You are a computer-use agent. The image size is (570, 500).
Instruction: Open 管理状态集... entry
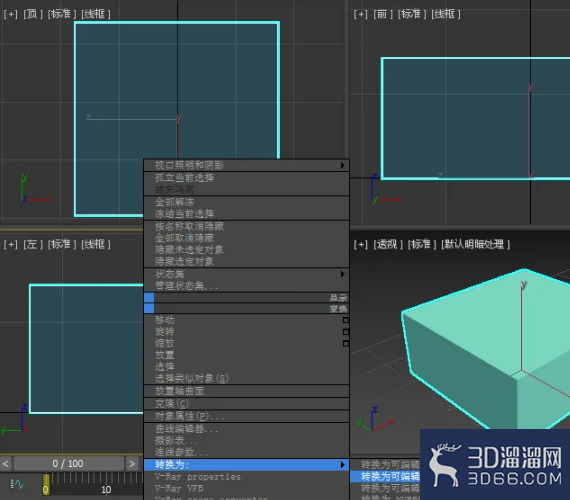tap(246, 286)
